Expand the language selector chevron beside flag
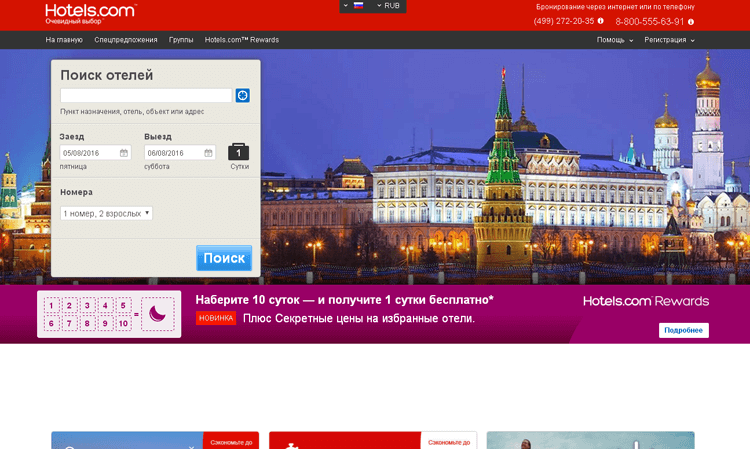Image resolution: width=750 pixels, height=449 pixels. coord(345,6)
